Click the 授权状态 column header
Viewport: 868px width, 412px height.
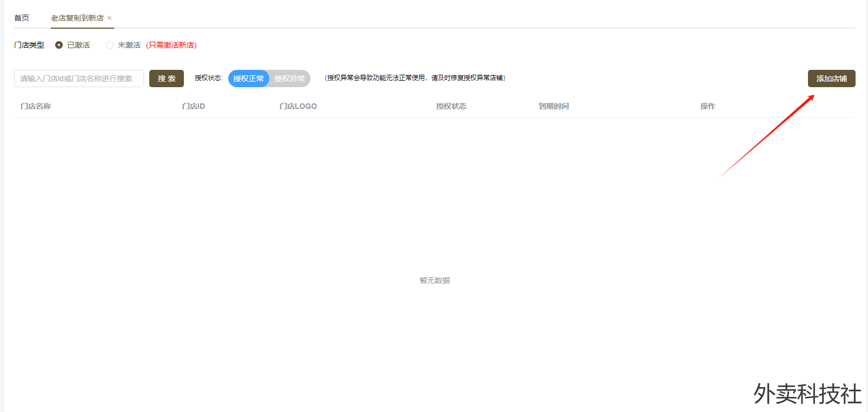tap(451, 106)
